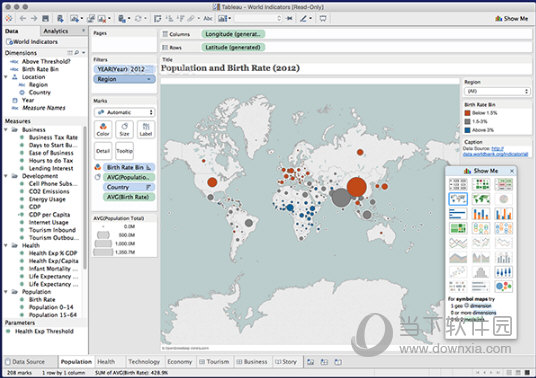Click the New Worksheet toolbar icon
The width and height of the screenshot is (536, 378).
(75, 18)
